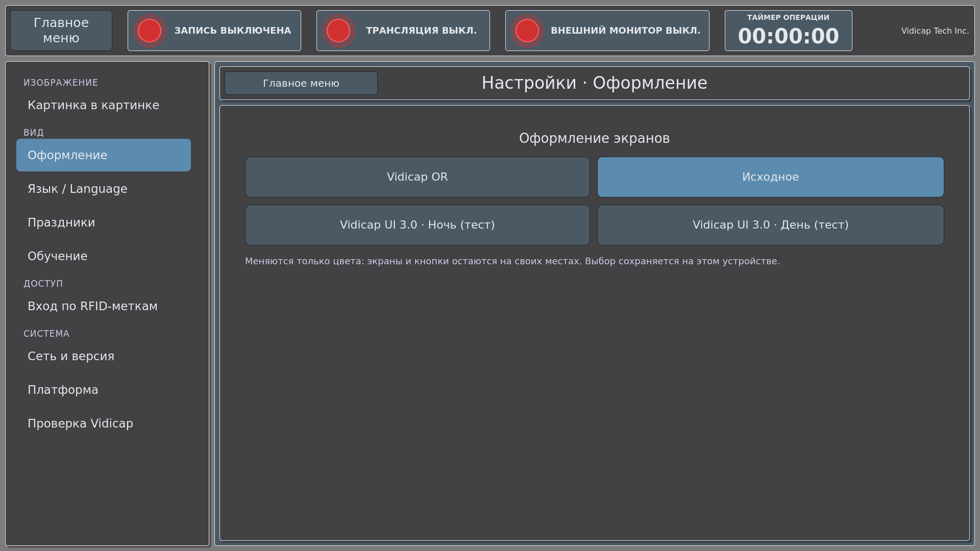Open the 'Праздники' section
Viewport: 980px width, 551px height.
[104, 222]
